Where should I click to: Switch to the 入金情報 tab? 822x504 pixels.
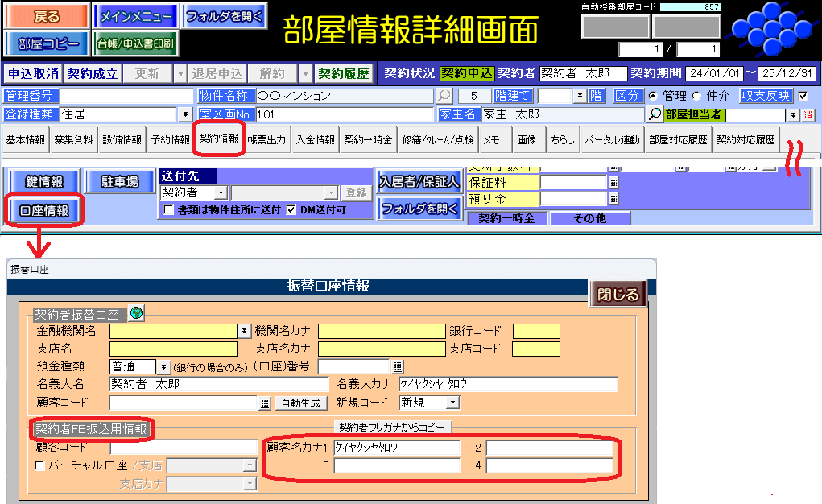point(314,139)
